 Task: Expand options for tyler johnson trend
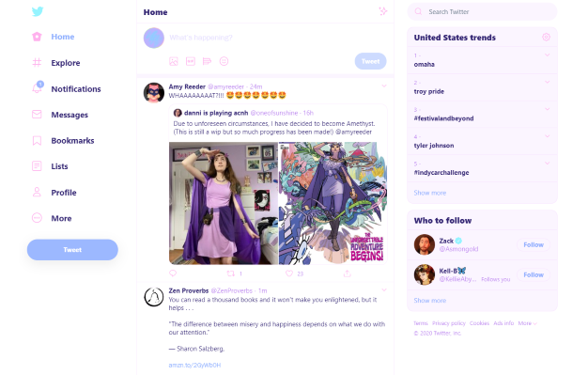tap(547, 136)
